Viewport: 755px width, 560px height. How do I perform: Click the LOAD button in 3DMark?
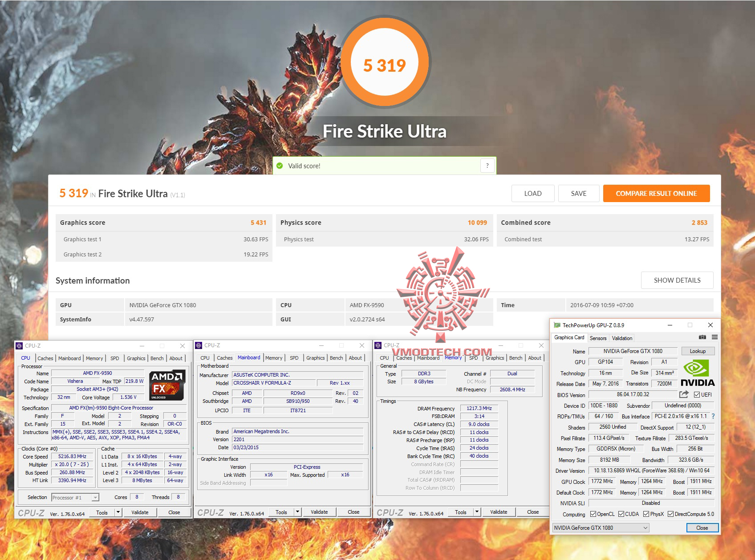coord(533,194)
